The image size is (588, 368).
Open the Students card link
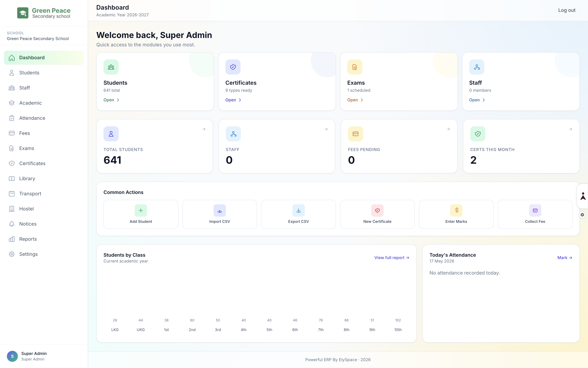pos(111,100)
